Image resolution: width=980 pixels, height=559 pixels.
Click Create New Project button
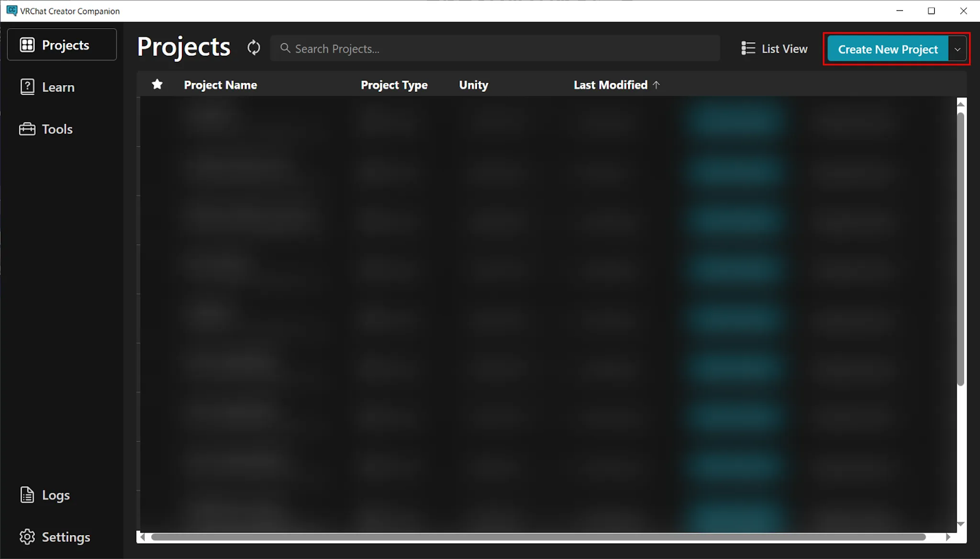coord(888,49)
